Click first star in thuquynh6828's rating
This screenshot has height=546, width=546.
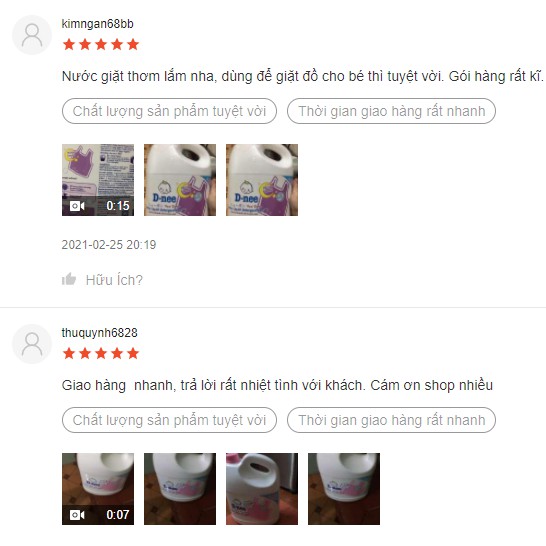click(x=69, y=353)
